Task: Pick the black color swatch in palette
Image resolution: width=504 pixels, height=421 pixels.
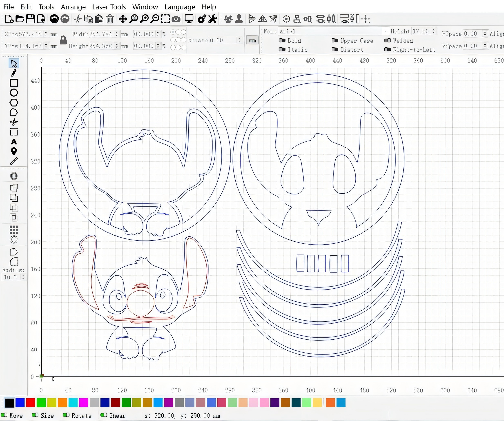Action: 10,403
